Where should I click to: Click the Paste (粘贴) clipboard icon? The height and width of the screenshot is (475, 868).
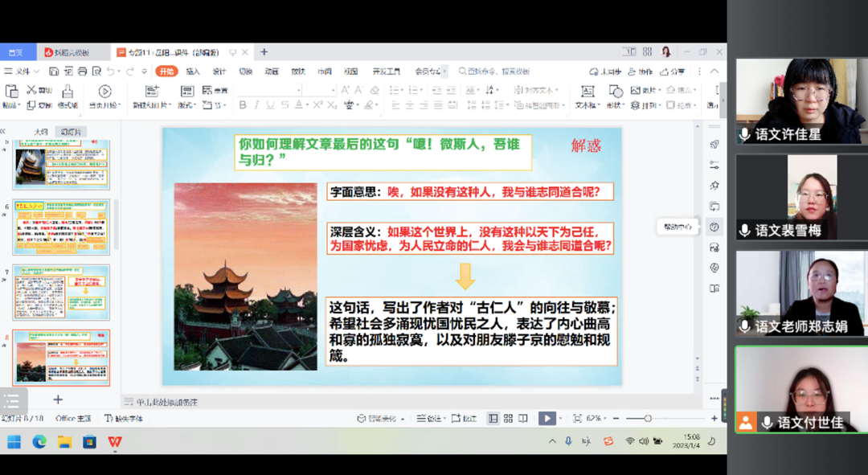click(11, 92)
